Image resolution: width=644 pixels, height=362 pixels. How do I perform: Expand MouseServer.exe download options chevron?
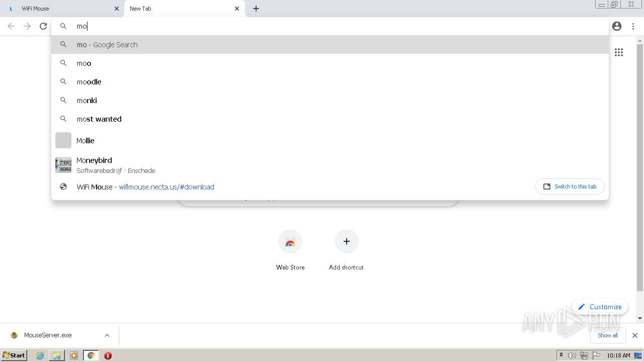click(107, 335)
